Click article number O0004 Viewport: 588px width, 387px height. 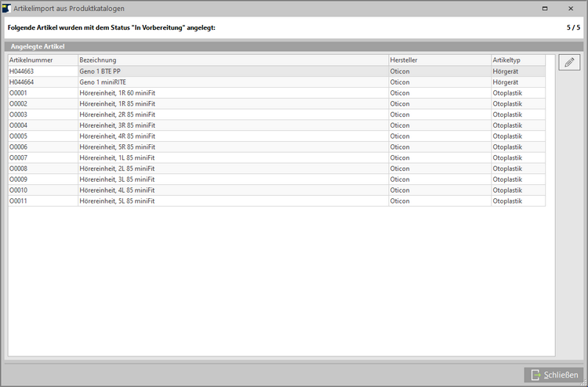click(x=18, y=125)
